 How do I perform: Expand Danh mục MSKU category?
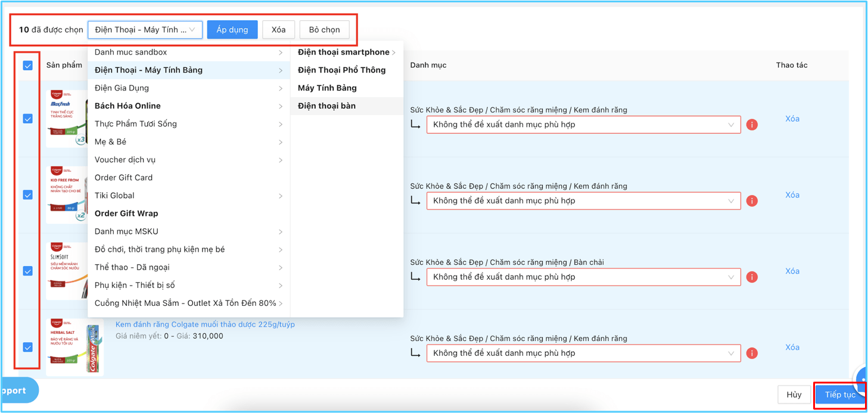(x=188, y=231)
